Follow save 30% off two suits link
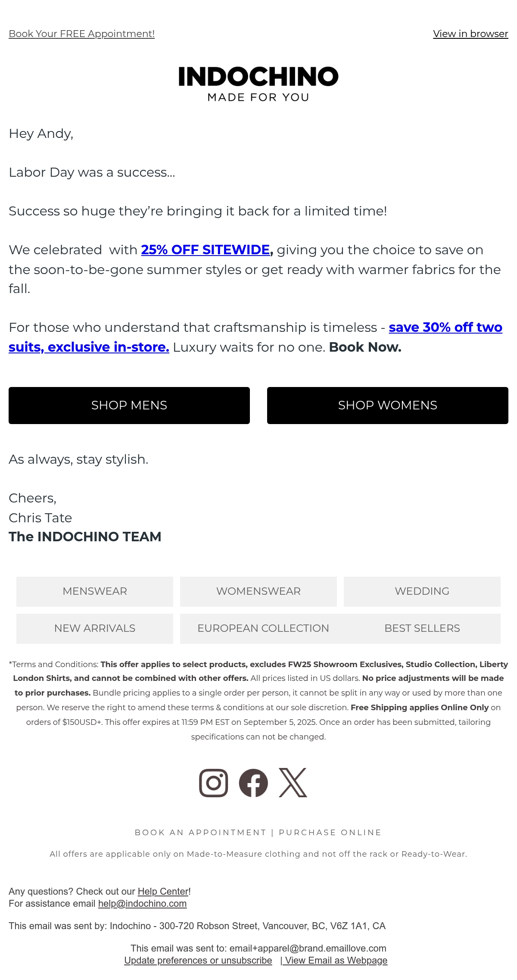 click(255, 337)
